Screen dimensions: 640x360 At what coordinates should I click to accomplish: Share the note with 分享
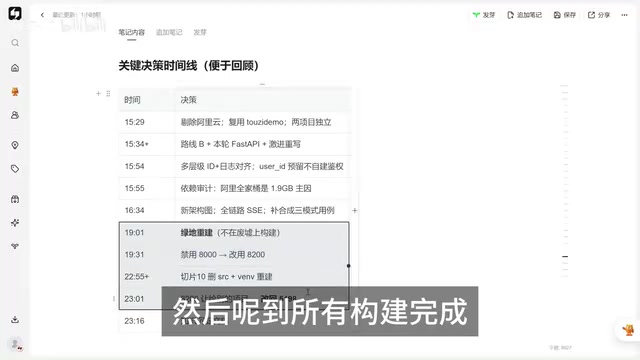599,15
